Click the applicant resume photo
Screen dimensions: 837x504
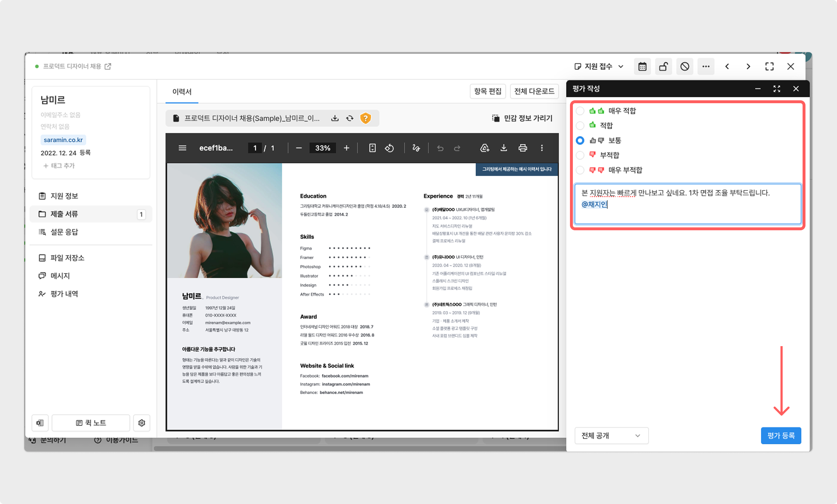point(225,220)
